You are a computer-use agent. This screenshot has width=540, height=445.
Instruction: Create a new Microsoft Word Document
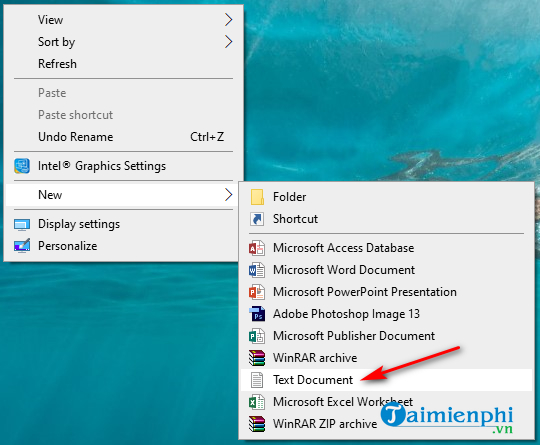(386, 270)
